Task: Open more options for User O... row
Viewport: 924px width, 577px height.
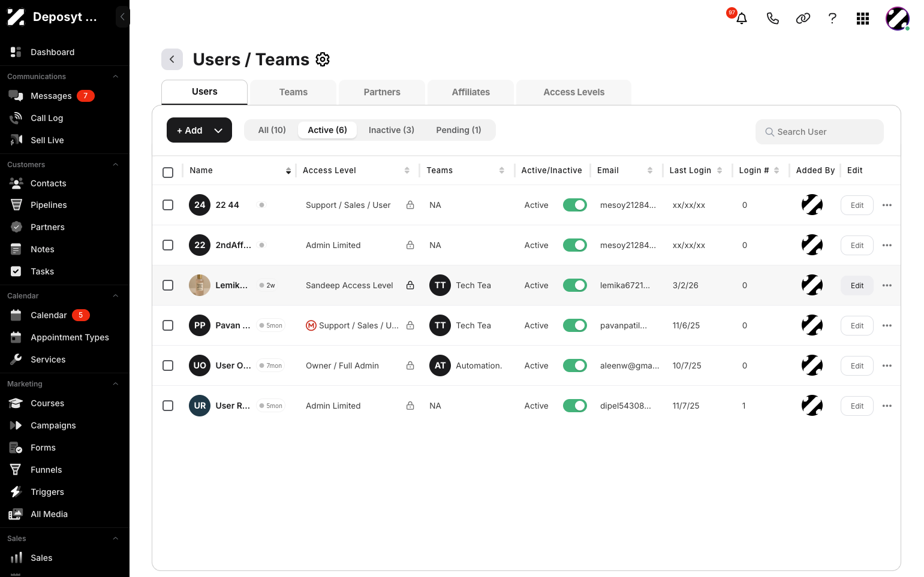Action: [x=887, y=365]
